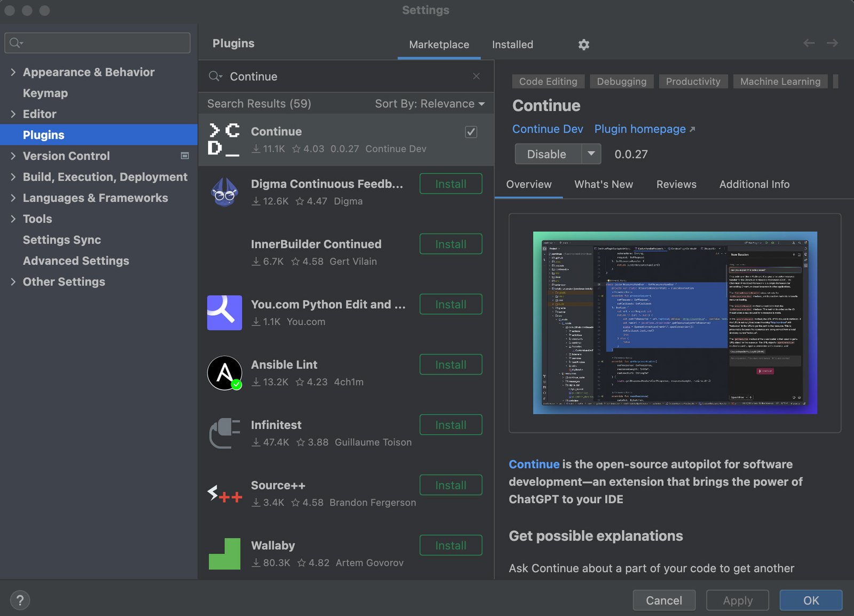Screen dimensions: 854x616
Task: Select Settings Sync in settings tree
Action: [62, 239]
